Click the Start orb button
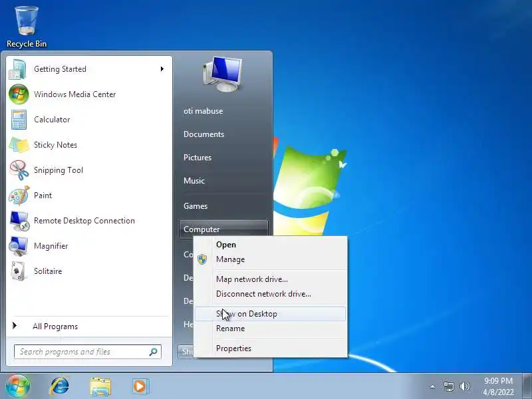This screenshot has width=532, height=399. coord(18,386)
